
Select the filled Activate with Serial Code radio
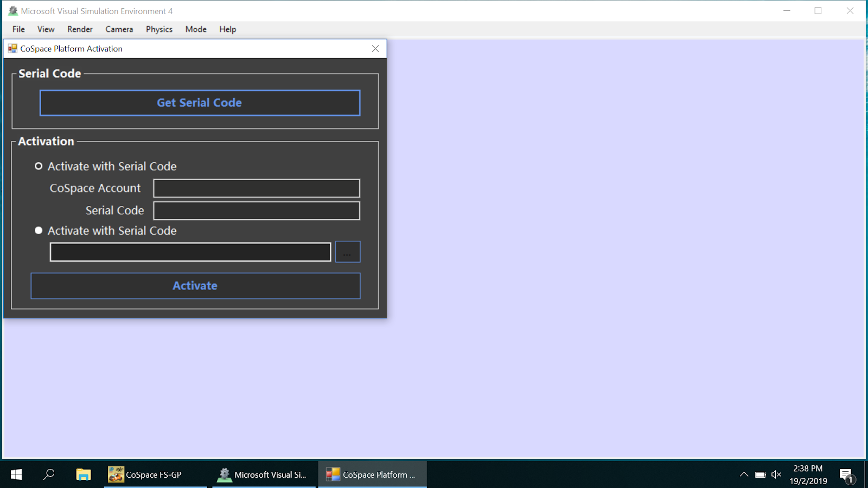click(x=39, y=230)
